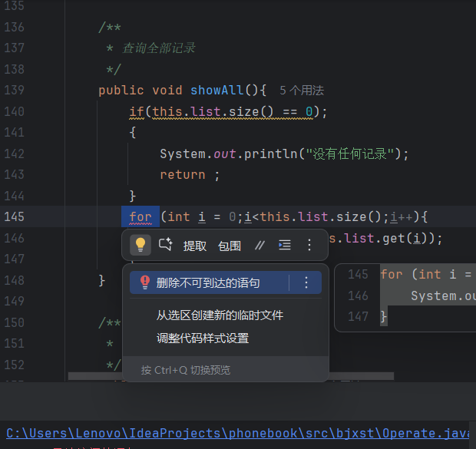Viewport: 476px width, 449px height.
Task: Click line number 139 in the gutter
Action: click(x=14, y=90)
